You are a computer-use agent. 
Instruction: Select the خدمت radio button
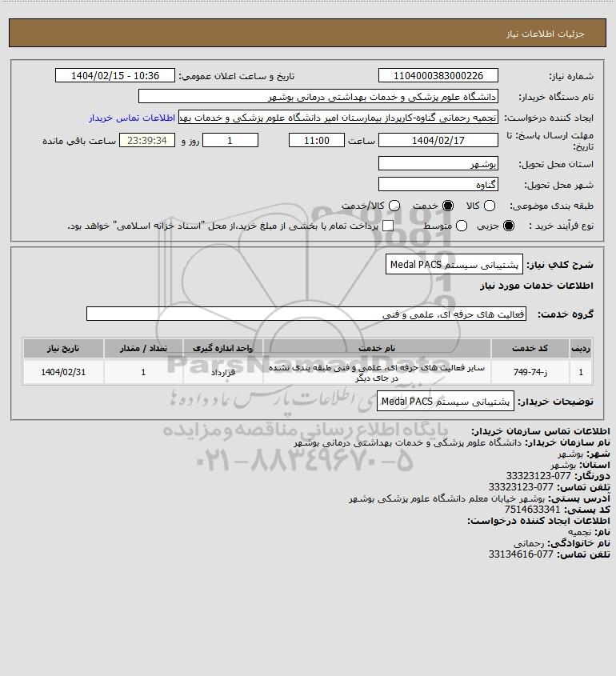pos(448,206)
